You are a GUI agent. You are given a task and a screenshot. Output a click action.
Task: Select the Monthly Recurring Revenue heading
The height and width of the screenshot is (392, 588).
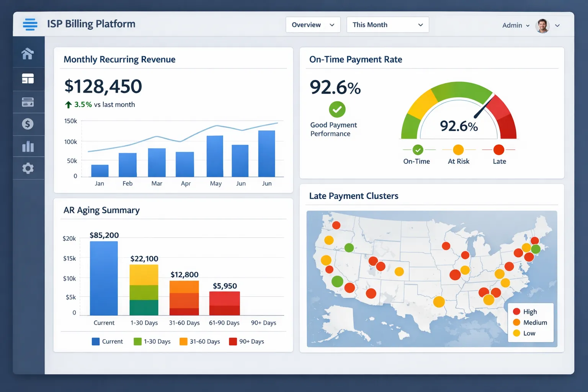pos(119,59)
